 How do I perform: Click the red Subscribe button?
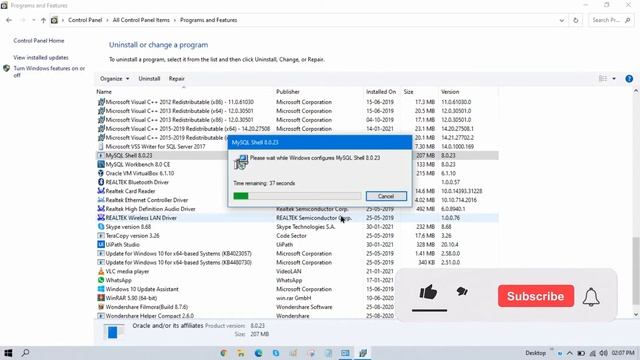click(536, 296)
